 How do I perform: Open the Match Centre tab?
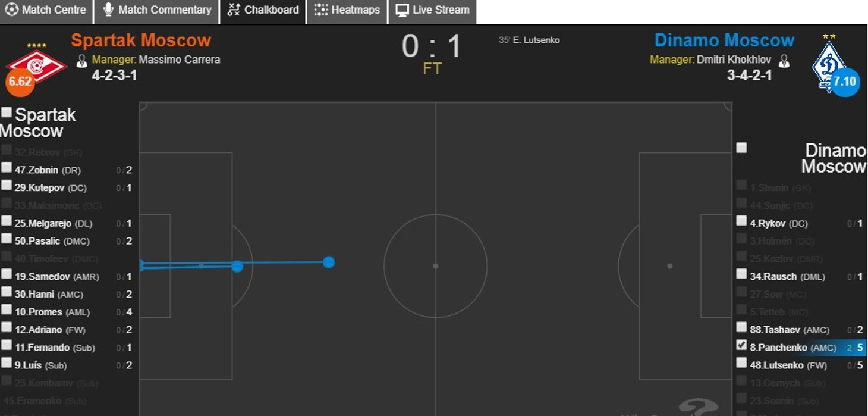tap(46, 10)
